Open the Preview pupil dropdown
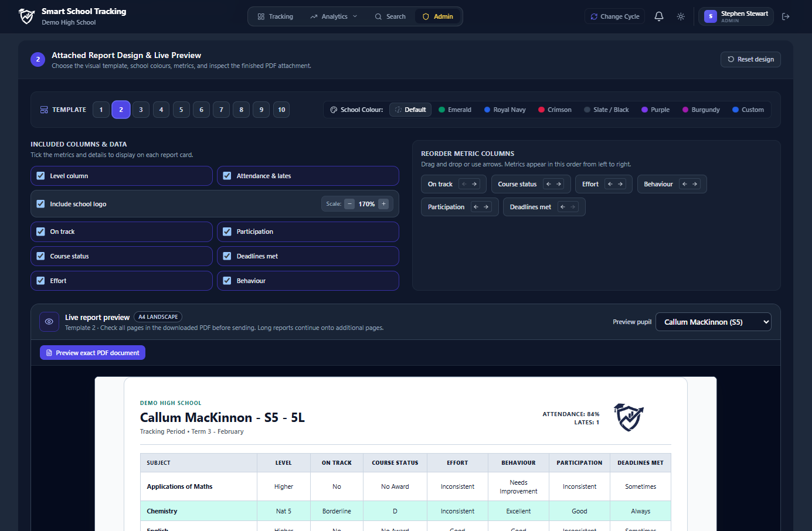Screen dimensions: 812x531 pyautogui.click(x=714, y=322)
